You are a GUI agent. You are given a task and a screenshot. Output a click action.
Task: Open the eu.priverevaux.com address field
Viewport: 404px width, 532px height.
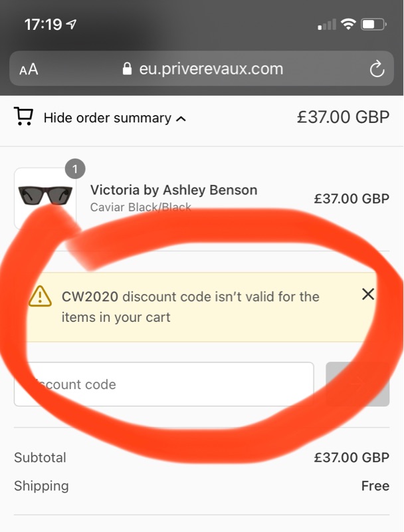pyautogui.click(x=211, y=69)
